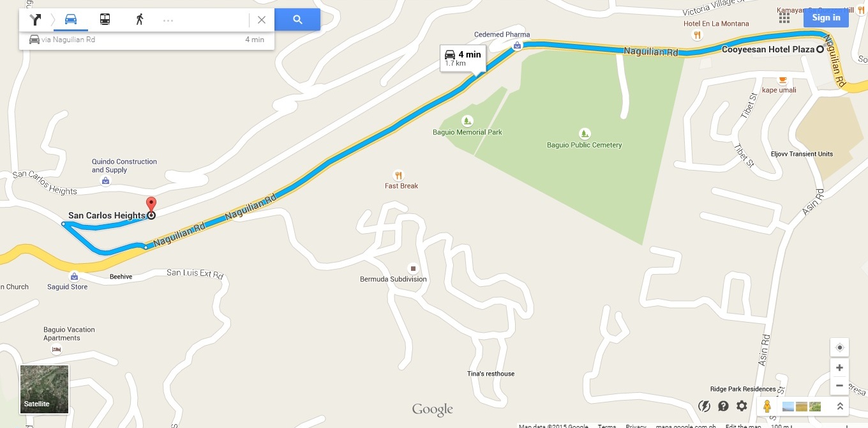Viewport: 868px width, 428px height.
Task: Expand the imagery strip with chevrons
Action: [x=840, y=406]
